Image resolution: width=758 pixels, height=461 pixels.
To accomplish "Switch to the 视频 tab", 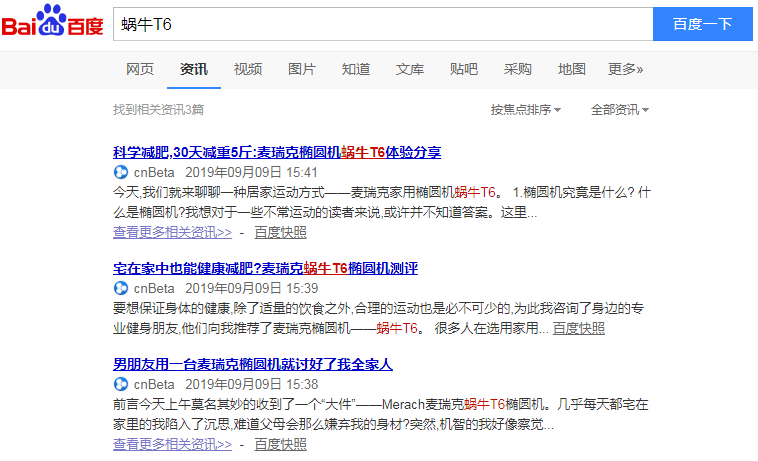I will (x=248, y=69).
